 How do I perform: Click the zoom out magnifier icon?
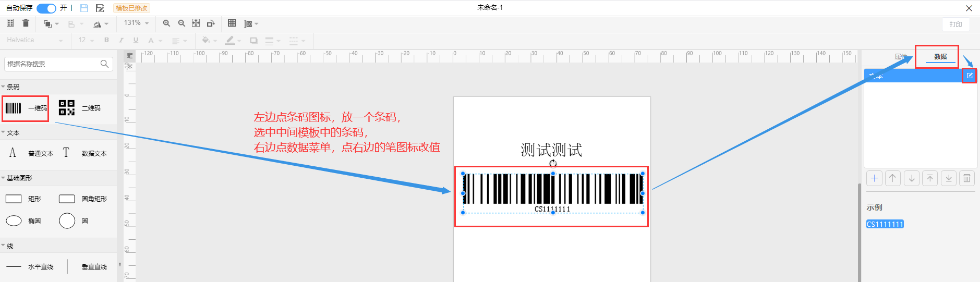[182, 23]
